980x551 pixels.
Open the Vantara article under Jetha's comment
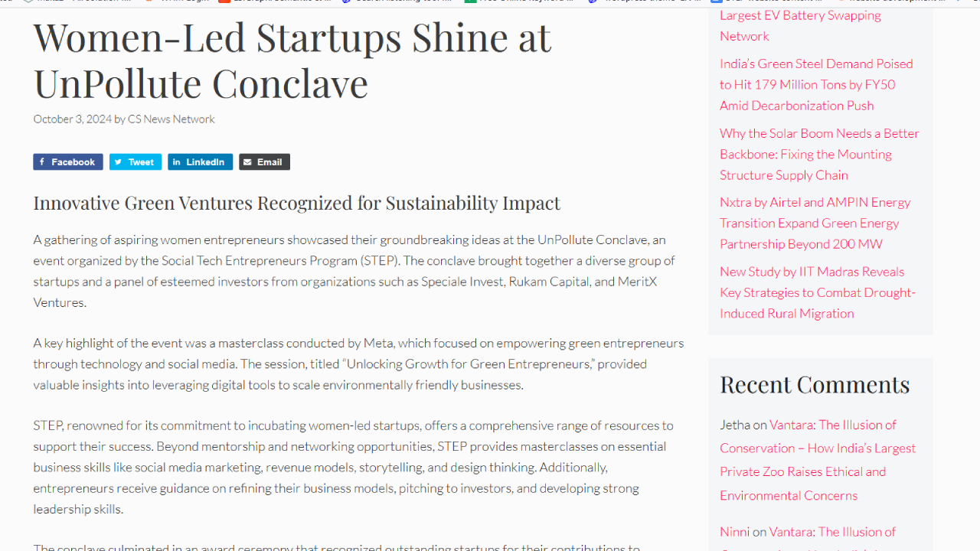(x=817, y=460)
